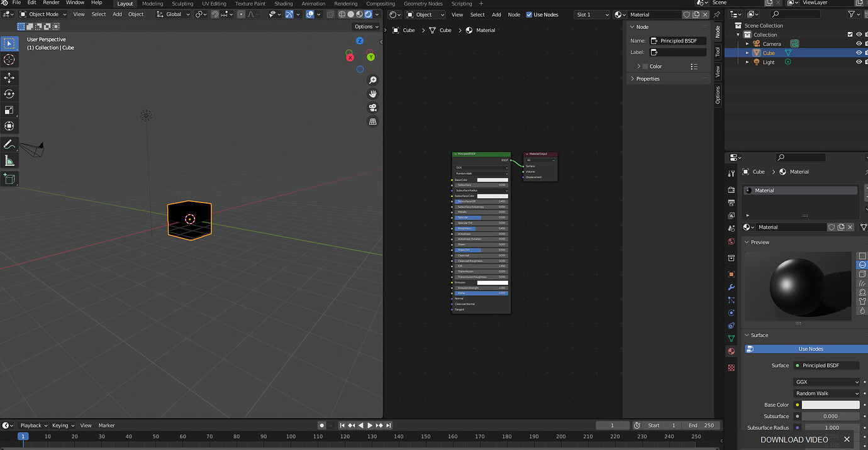
Task: Open the Global transform orientation dropdown
Action: [173, 14]
